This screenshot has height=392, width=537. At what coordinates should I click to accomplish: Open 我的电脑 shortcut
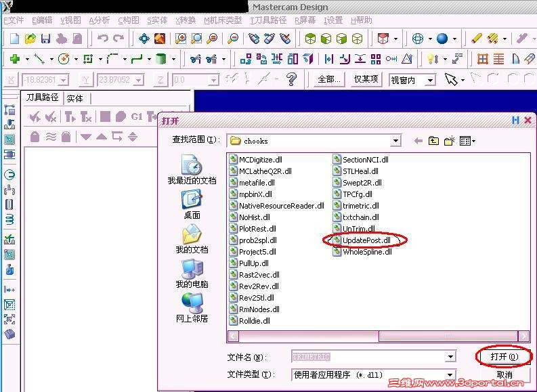click(192, 274)
